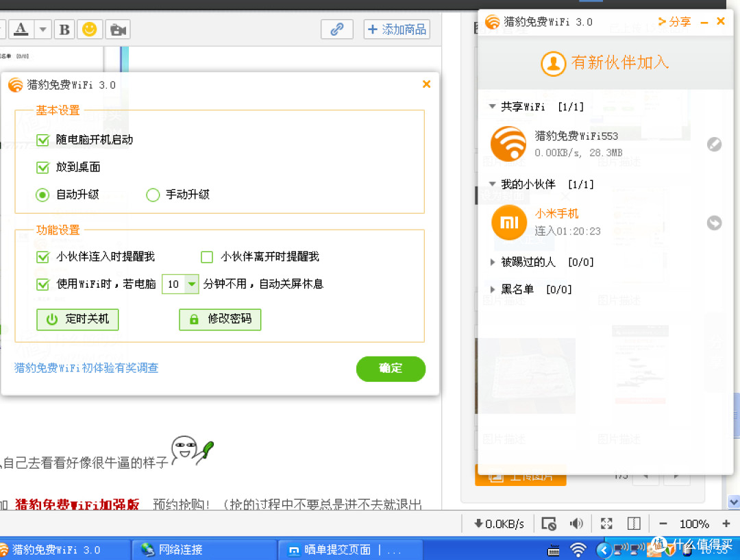Insert hyperlink with chain icon

(x=337, y=29)
